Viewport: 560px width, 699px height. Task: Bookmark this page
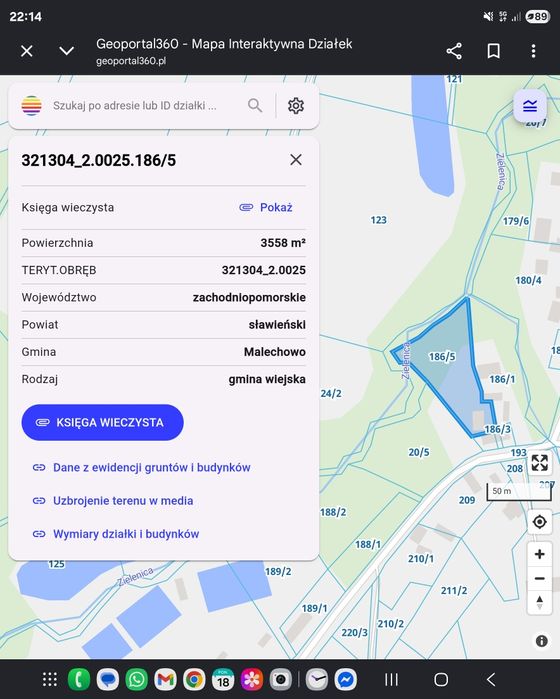(494, 51)
